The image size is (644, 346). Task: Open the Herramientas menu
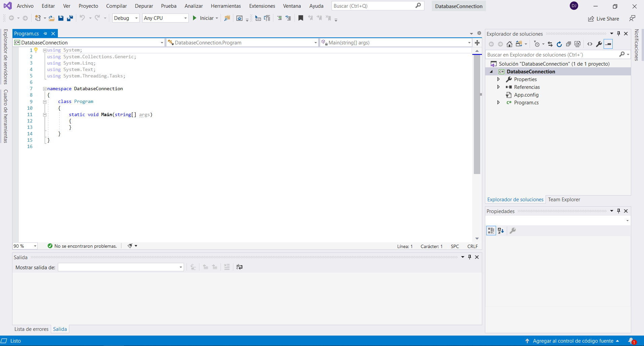click(226, 6)
